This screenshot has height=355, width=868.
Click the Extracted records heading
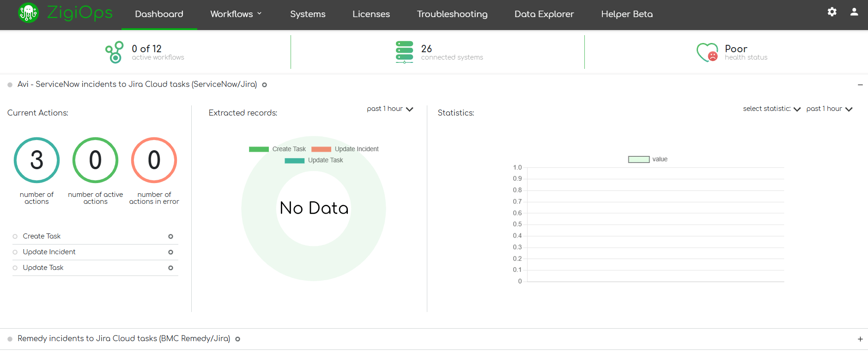coord(243,113)
